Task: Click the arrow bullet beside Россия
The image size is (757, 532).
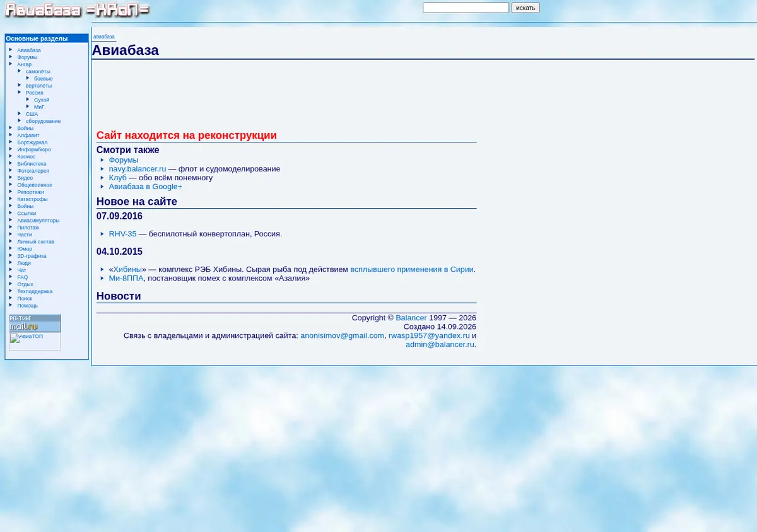Action: click(x=20, y=92)
